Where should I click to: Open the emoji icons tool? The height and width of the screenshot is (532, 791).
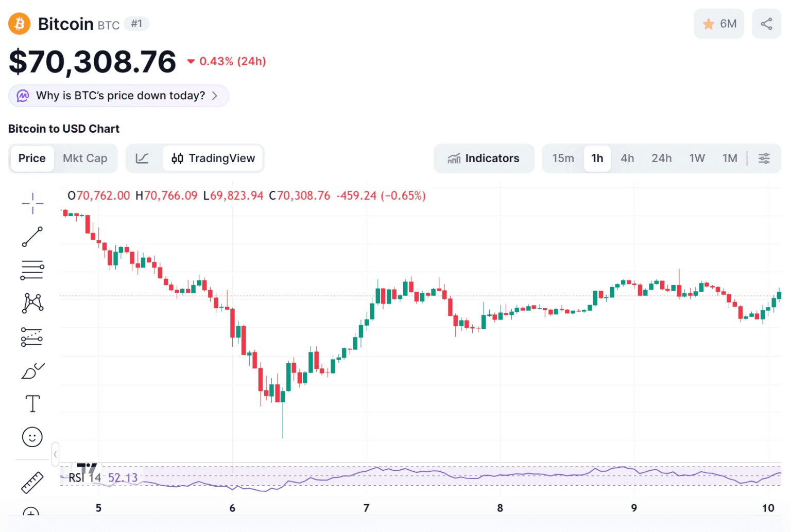[x=32, y=437]
